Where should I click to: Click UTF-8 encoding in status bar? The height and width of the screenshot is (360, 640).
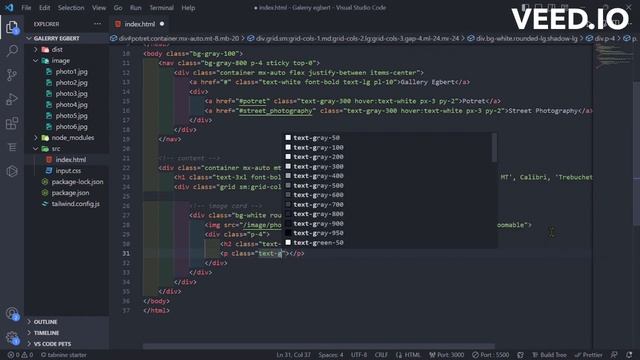pyautogui.click(x=359, y=355)
